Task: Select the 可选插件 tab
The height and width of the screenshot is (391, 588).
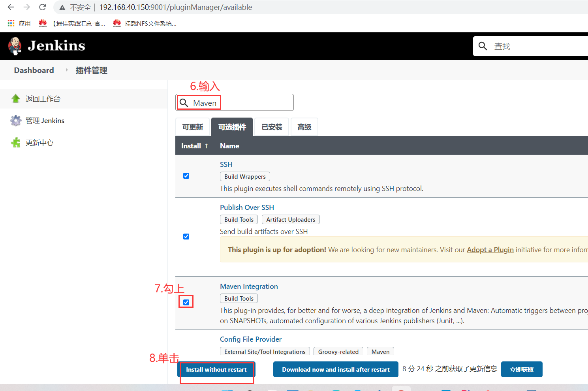Action: [x=232, y=127]
